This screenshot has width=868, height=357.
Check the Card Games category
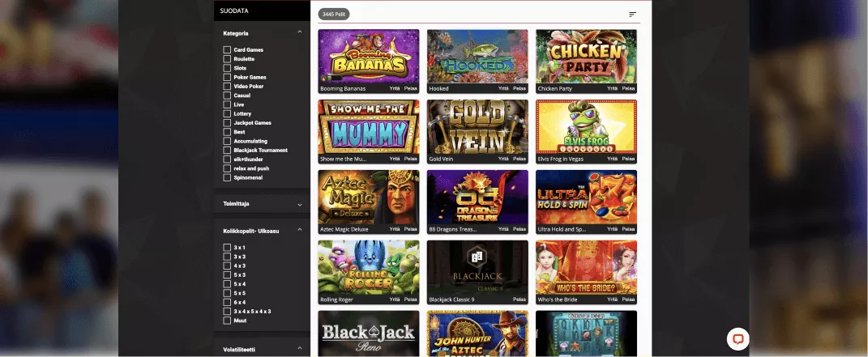click(x=227, y=49)
